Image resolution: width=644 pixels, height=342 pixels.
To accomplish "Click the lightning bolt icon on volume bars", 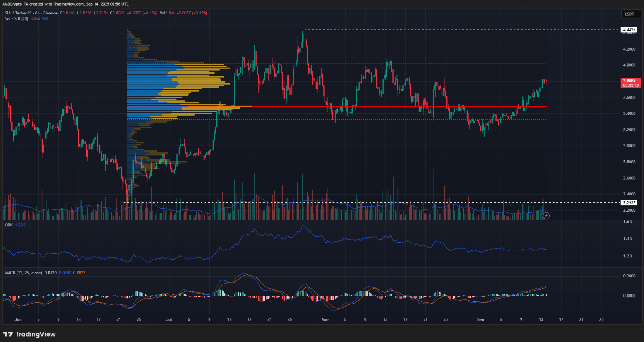I will tap(545, 215).
